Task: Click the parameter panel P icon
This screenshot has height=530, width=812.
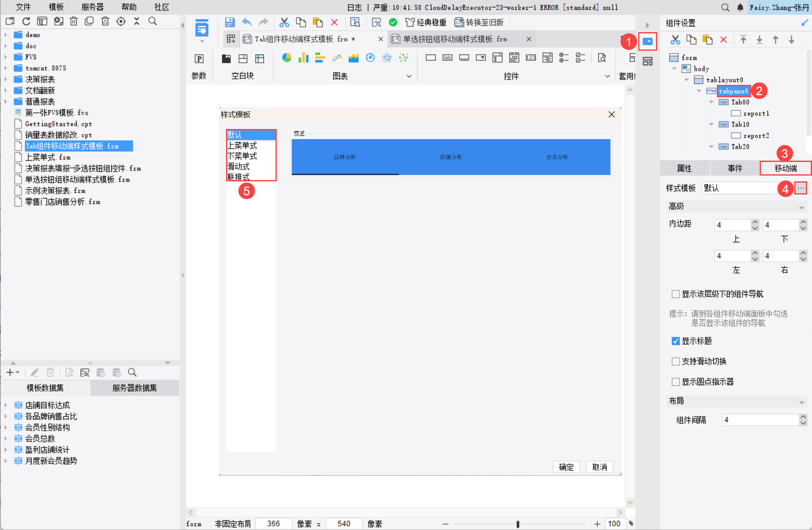Action: 199,59
